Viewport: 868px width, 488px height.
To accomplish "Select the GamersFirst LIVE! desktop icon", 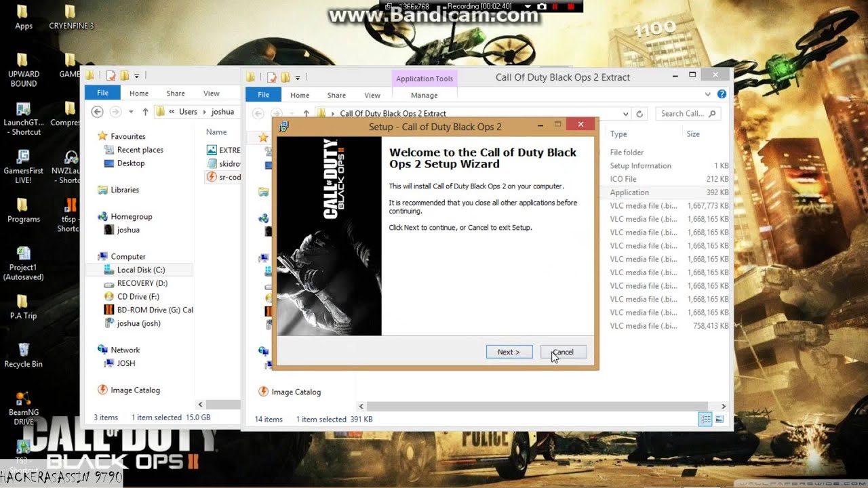I will 23,167.
